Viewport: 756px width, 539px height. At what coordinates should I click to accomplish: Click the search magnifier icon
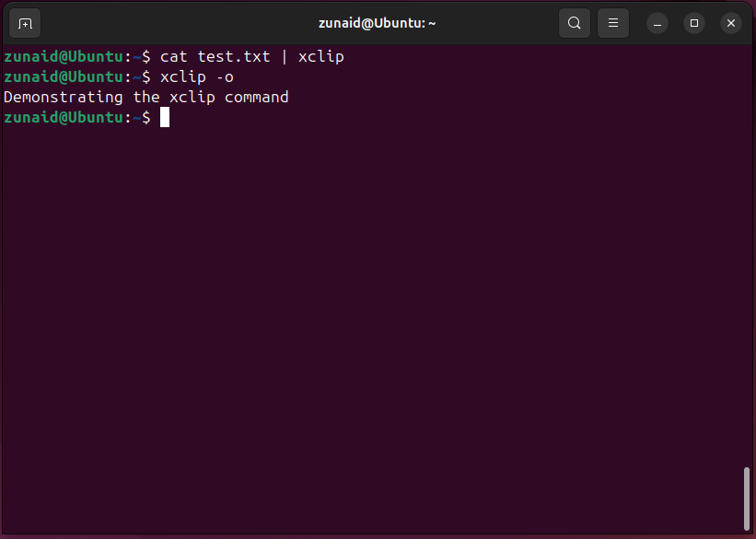pos(575,23)
